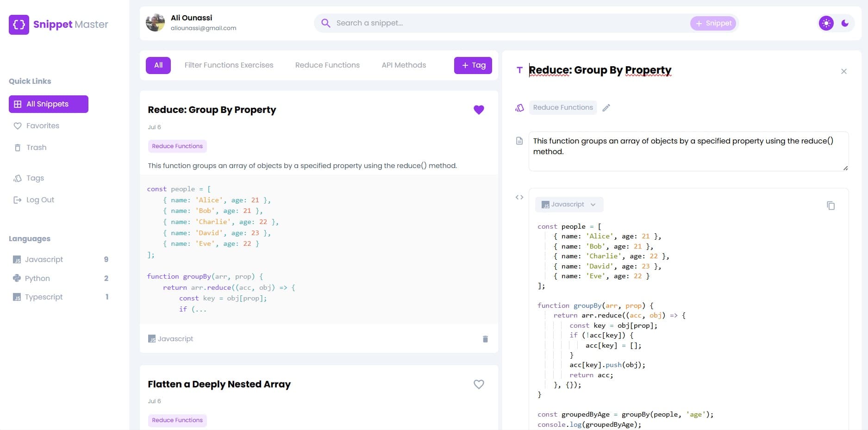Open the Javascript language dropdown
The height and width of the screenshot is (430, 868).
point(569,205)
